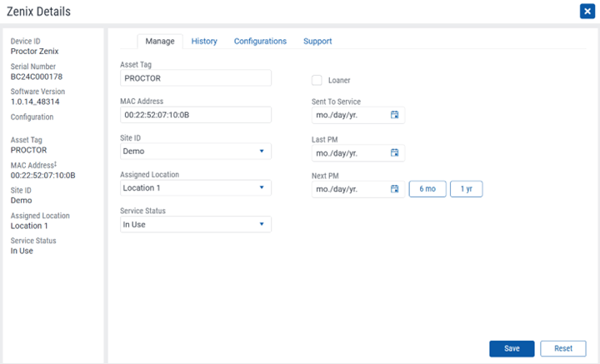
Task: Select serial number BC24C000178 in sidebar
Action: pos(37,77)
